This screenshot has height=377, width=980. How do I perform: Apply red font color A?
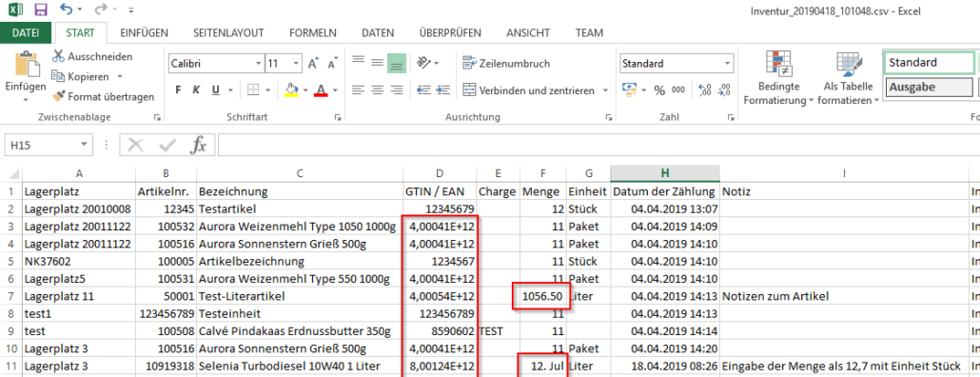322,90
